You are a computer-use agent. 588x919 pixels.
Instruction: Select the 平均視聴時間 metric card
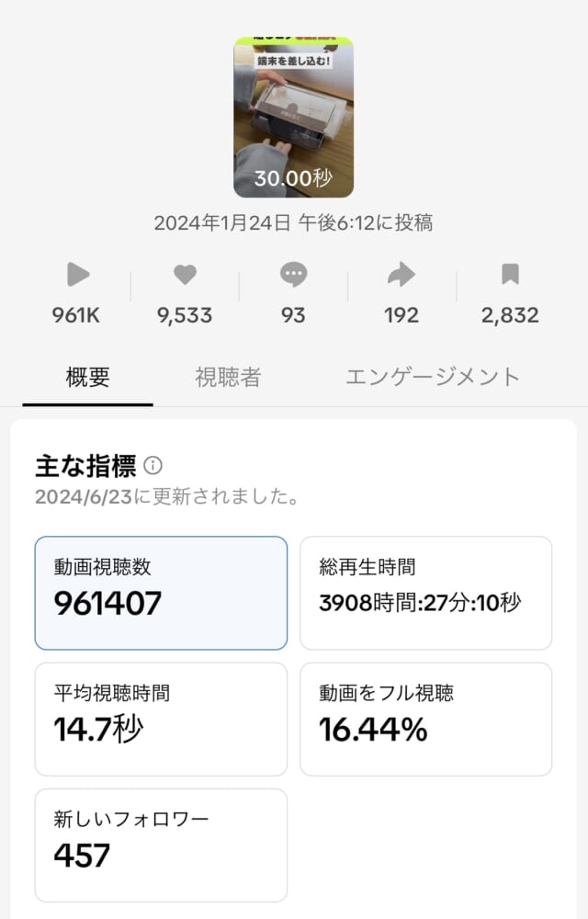pos(161,719)
